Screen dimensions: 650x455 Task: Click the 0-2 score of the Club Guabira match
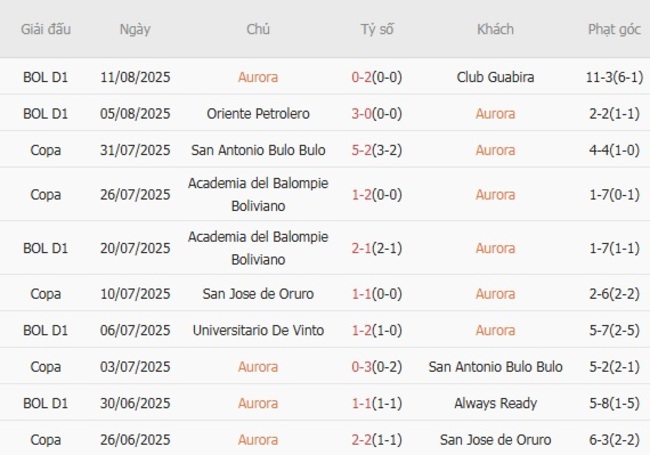click(x=363, y=77)
